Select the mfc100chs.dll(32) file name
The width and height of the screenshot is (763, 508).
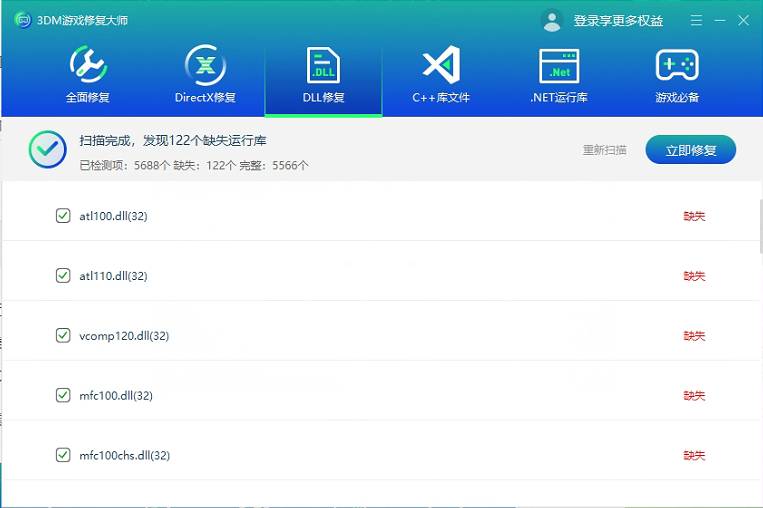[x=125, y=455]
